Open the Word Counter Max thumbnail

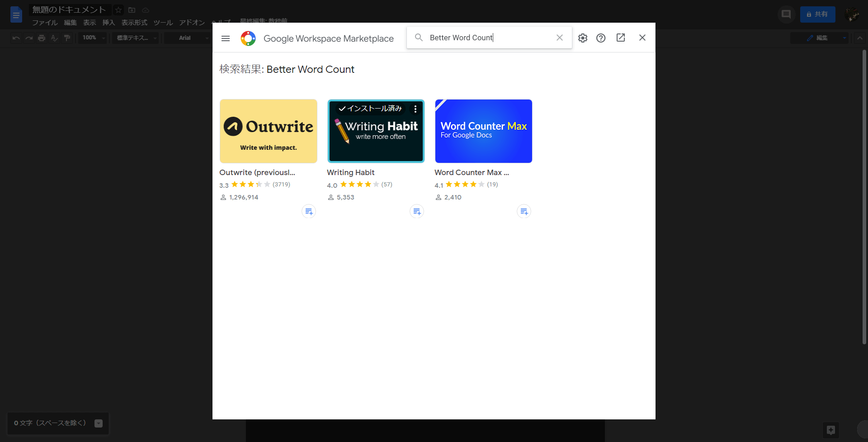click(x=484, y=131)
